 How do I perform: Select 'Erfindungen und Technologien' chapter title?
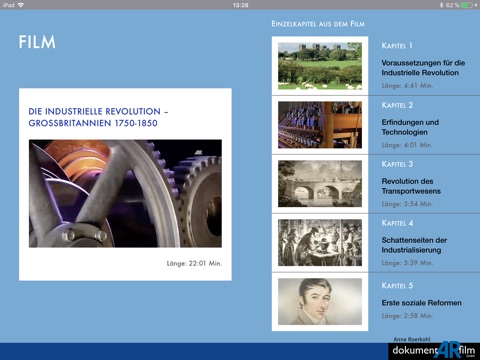click(x=410, y=127)
